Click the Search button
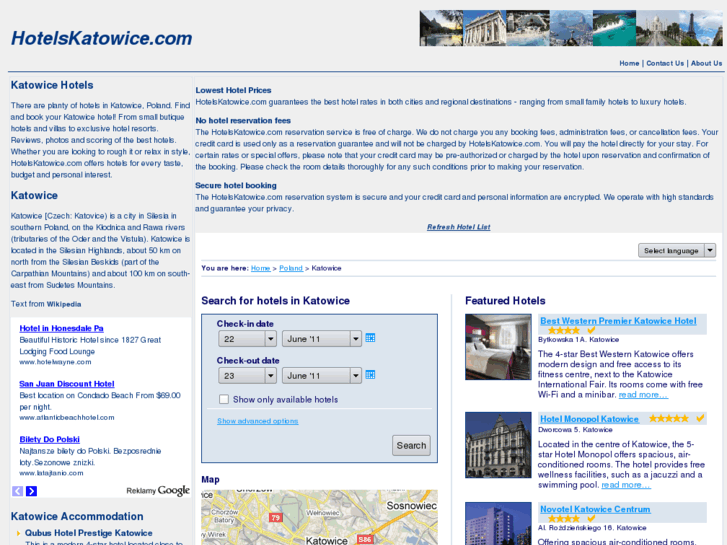The image size is (727, 545). [x=411, y=445]
